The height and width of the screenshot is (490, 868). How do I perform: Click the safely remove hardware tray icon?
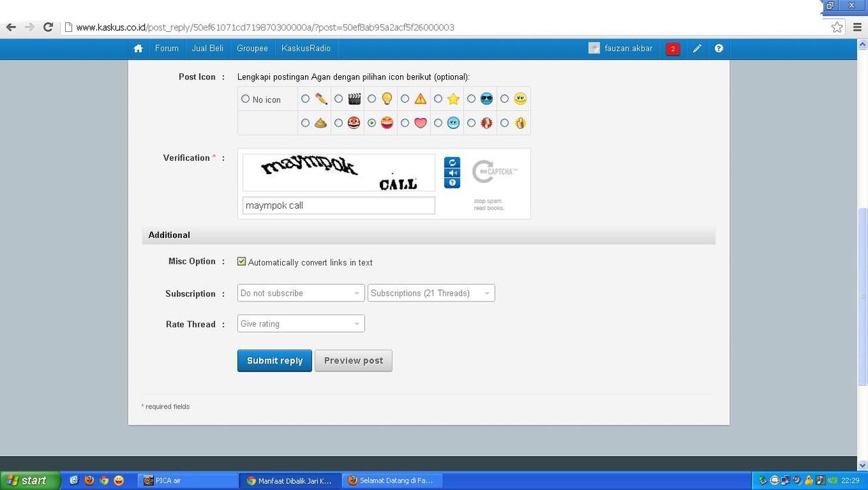tap(763, 481)
